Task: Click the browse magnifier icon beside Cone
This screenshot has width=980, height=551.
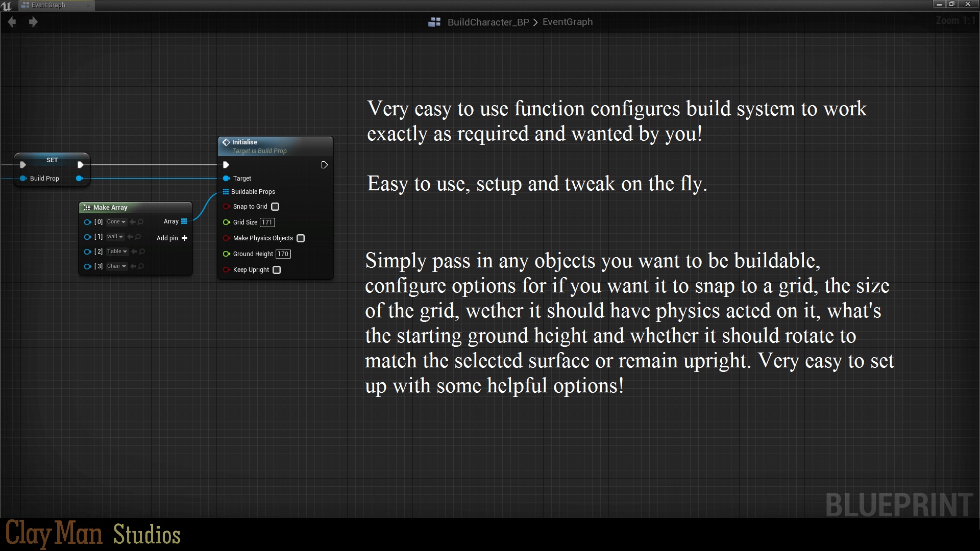Action: 140,222
